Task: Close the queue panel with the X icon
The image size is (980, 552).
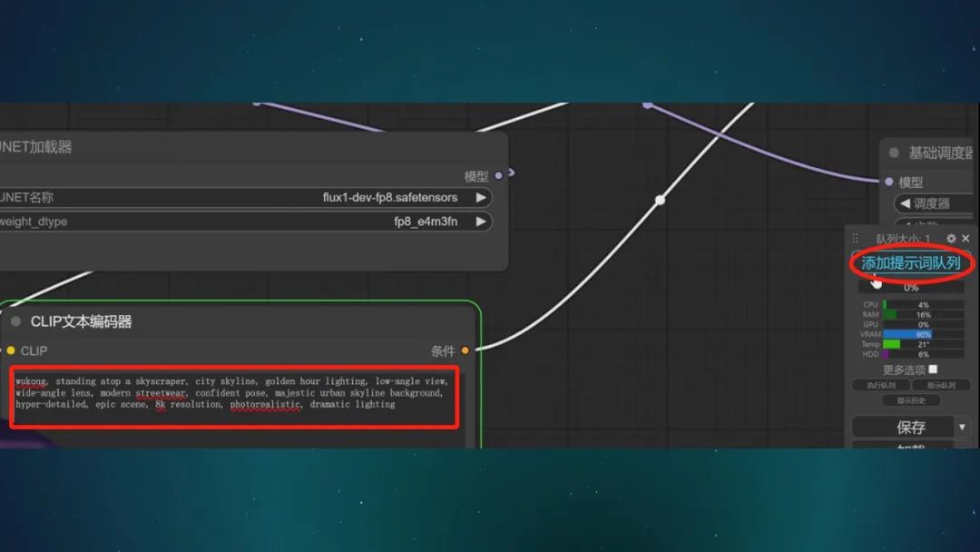Action: [x=965, y=238]
